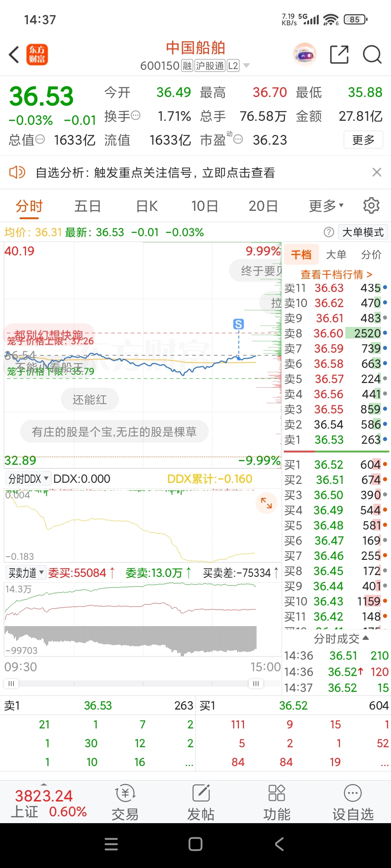Tap the 上证 3823.24 index value

(x=44, y=796)
